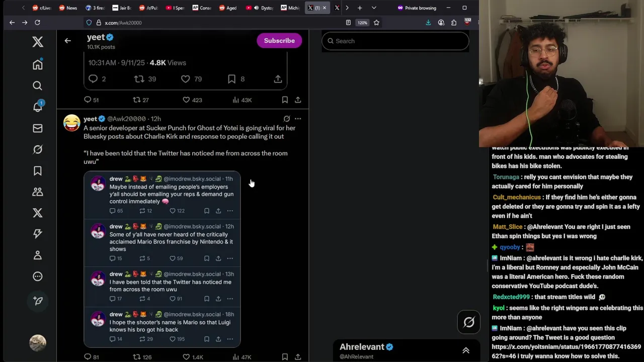Viewport: 644px width, 362px height.
Task: Open Notifications bell in sidebar
Action: [38, 107]
